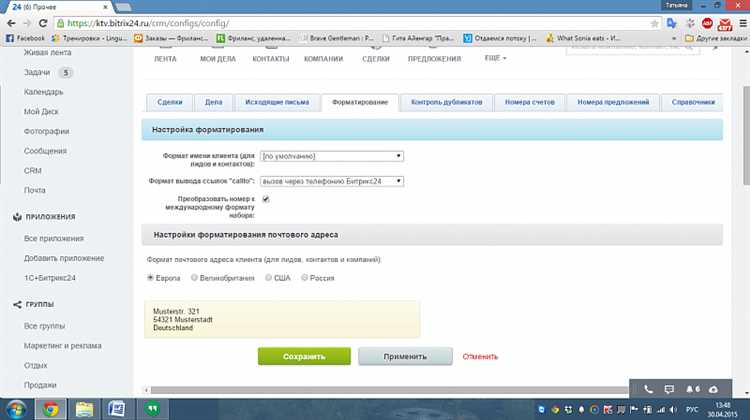Open CRM in the left sidebar
The height and width of the screenshot is (420, 750).
tap(33, 171)
